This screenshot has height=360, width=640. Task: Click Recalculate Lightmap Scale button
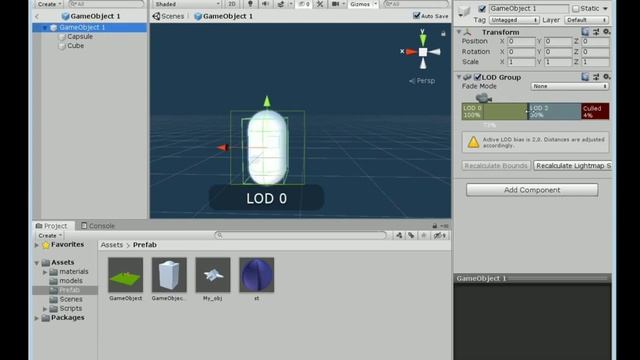(572, 165)
